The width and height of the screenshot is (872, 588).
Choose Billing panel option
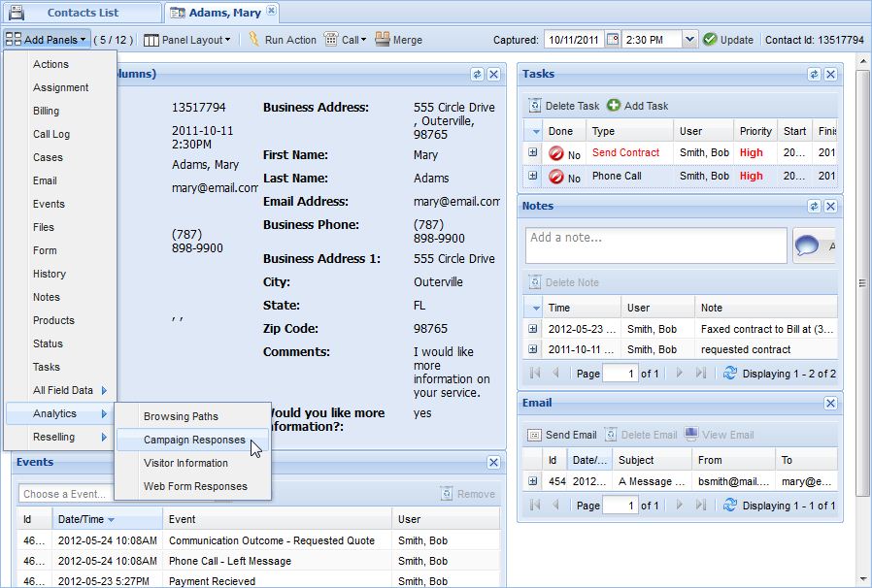[46, 111]
